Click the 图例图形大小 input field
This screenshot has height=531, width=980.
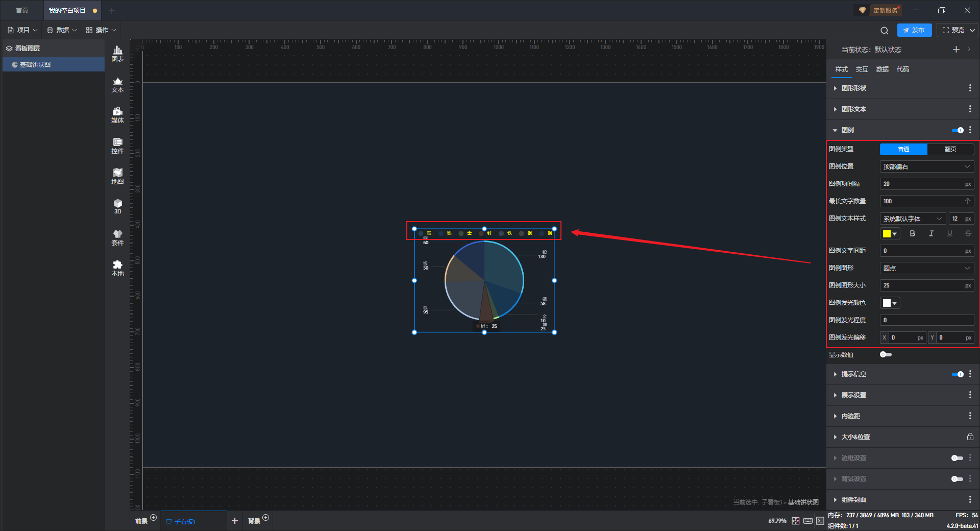(x=927, y=285)
